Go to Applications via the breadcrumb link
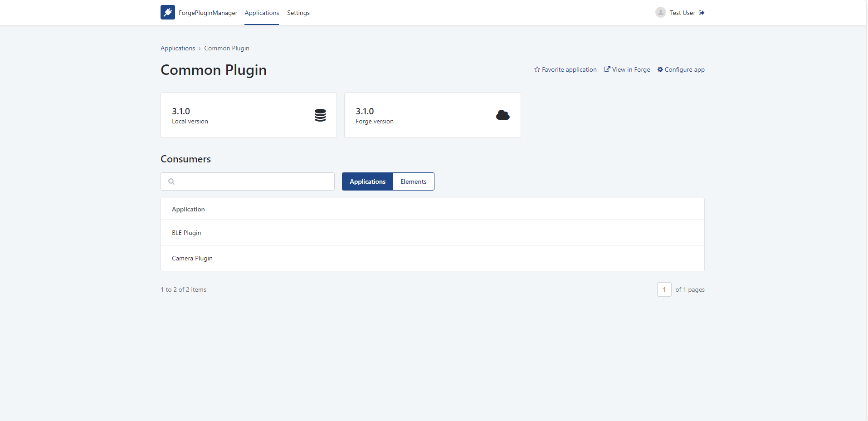This screenshot has height=421, width=868. click(x=178, y=48)
